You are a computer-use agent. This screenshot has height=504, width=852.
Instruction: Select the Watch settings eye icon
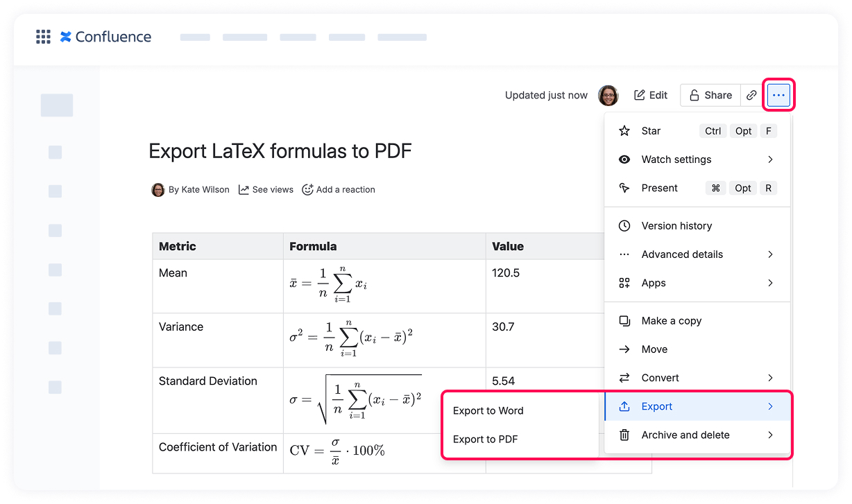pos(624,159)
